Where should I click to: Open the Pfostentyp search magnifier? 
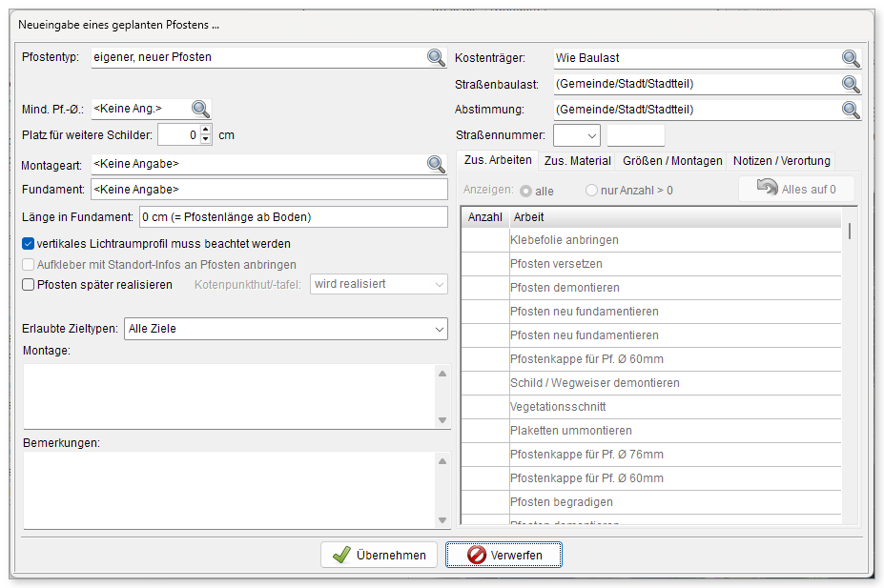tap(436, 57)
